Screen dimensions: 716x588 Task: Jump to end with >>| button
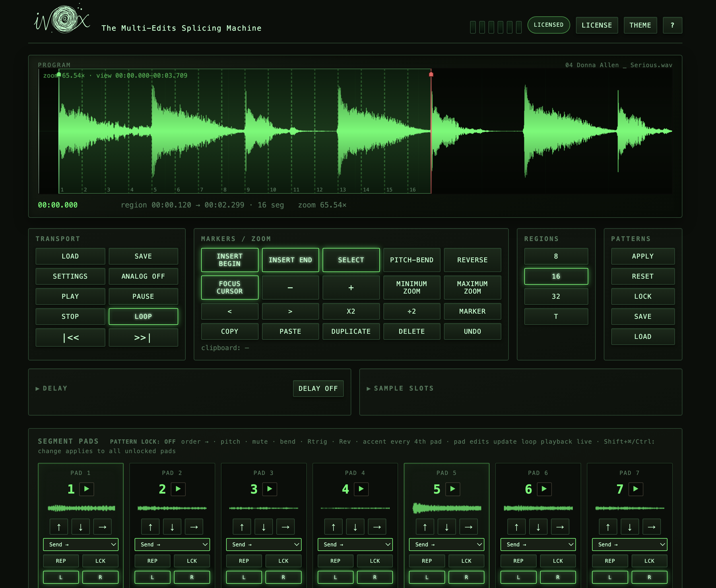(x=143, y=337)
